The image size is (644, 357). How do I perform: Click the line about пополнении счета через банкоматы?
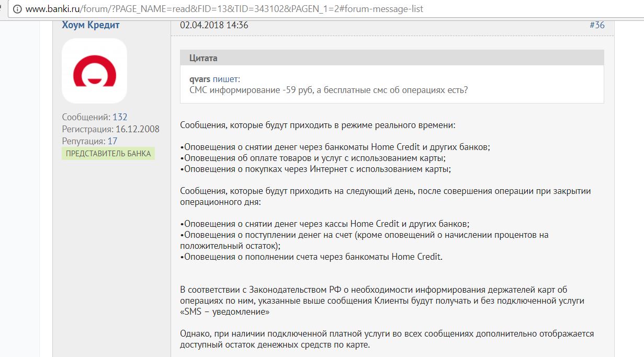[311, 257]
